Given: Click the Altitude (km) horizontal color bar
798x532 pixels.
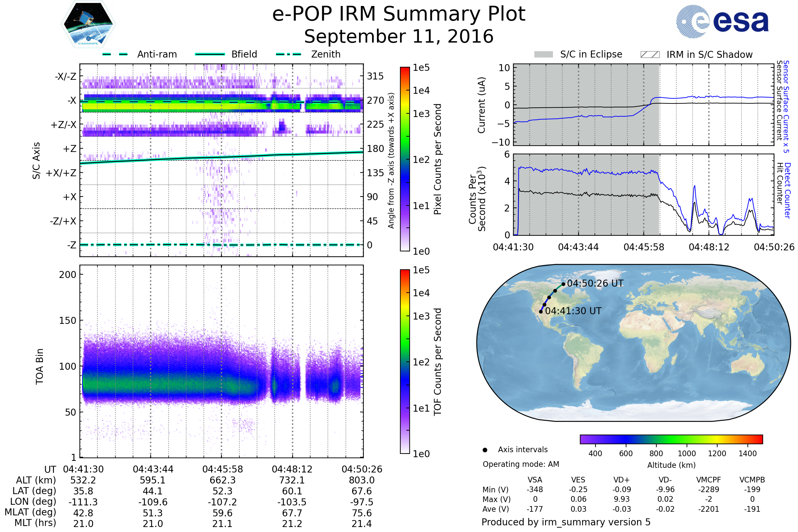Looking at the screenshot, I should pyautogui.click(x=671, y=439).
